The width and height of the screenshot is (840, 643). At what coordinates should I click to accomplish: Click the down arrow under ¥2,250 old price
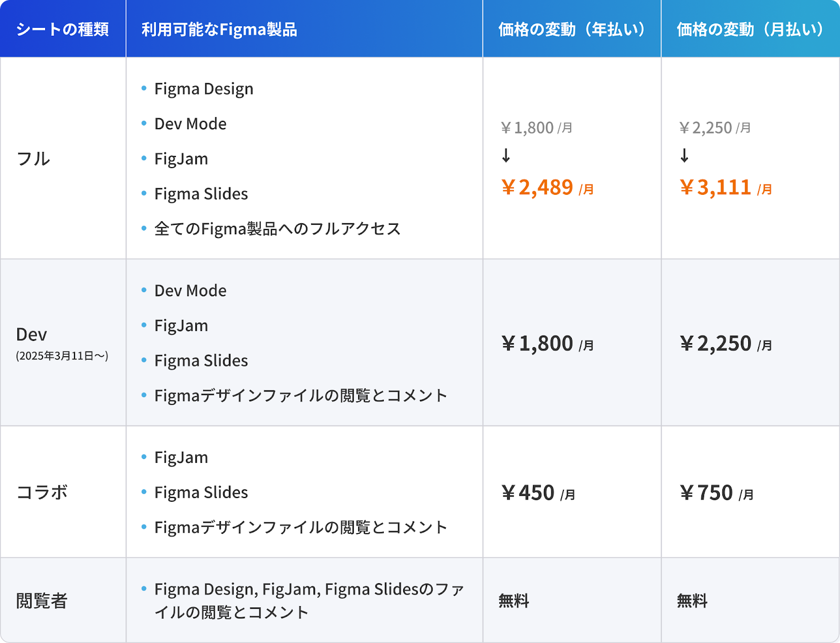tap(685, 155)
